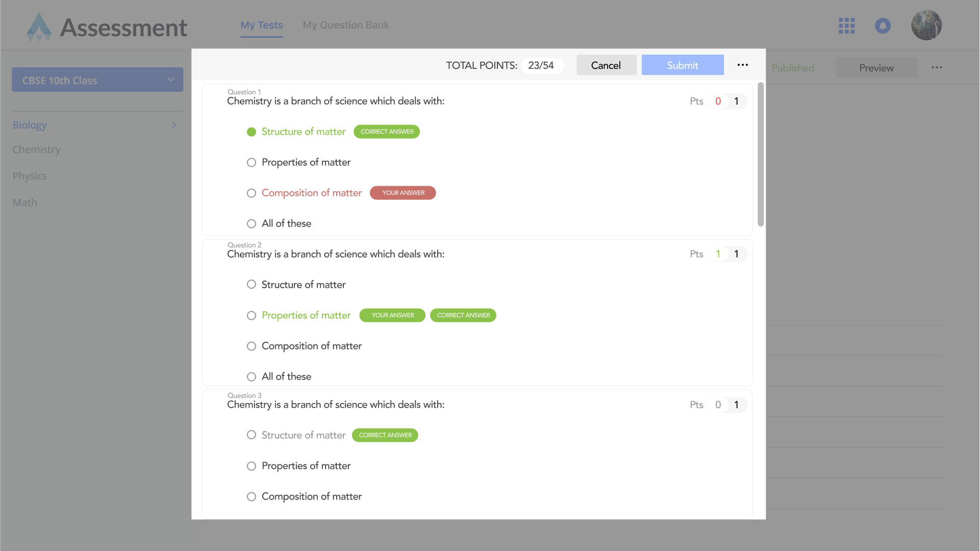Open the user profile avatar

click(x=926, y=26)
